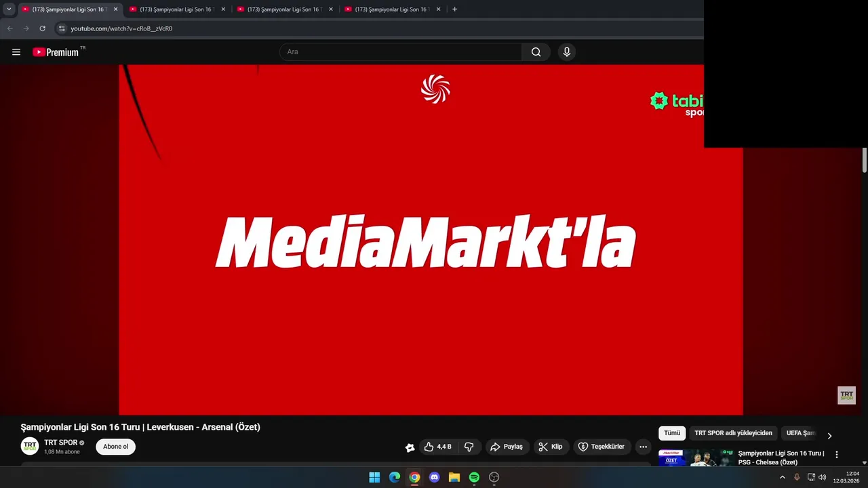The width and height of the screenshot is (868, 488).
Task: Open the Paylaş share dialog
Action: click(x=507, y=447)
